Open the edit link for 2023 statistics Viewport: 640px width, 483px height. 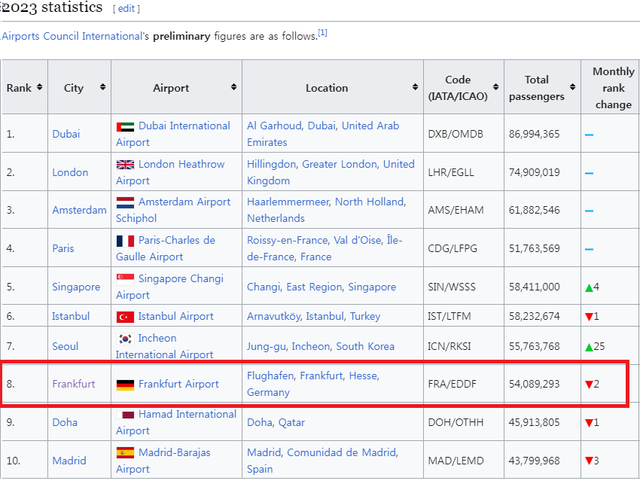(x=126, y=8)
